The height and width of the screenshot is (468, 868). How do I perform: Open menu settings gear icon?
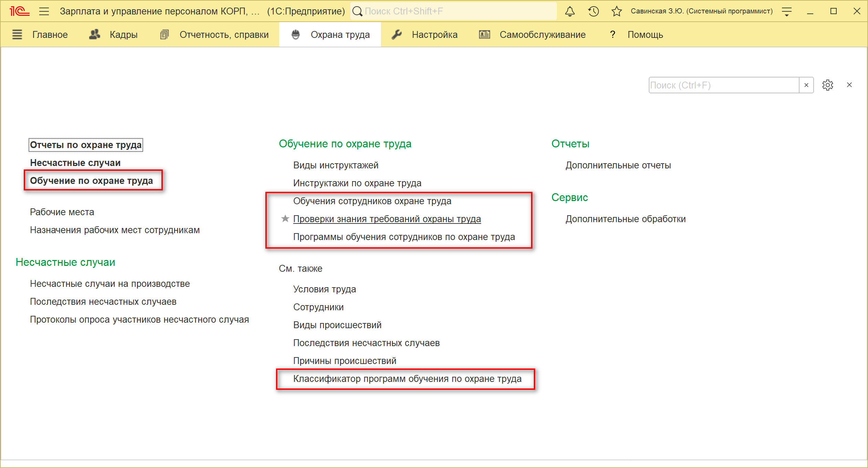coord(827,85)
